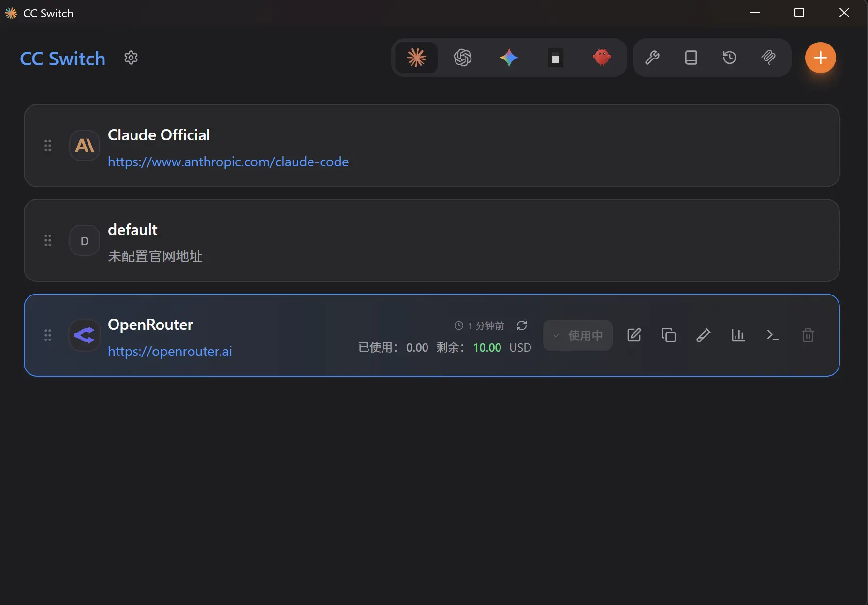Delete the OpenRouter provider

808,335
